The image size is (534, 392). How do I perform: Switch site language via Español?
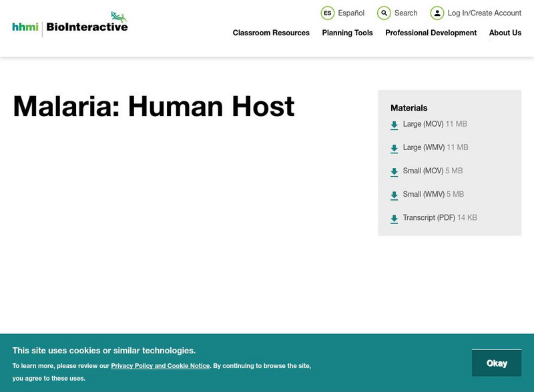(352, 12)
